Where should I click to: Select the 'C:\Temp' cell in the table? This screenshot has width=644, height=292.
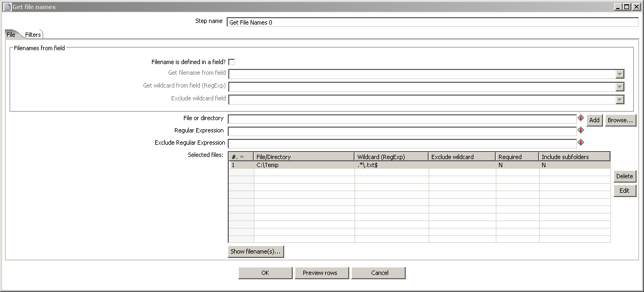coord(304,165)
